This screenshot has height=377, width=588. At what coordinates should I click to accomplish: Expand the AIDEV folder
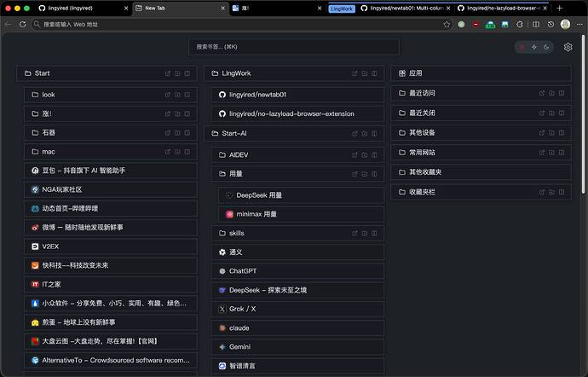297,154
